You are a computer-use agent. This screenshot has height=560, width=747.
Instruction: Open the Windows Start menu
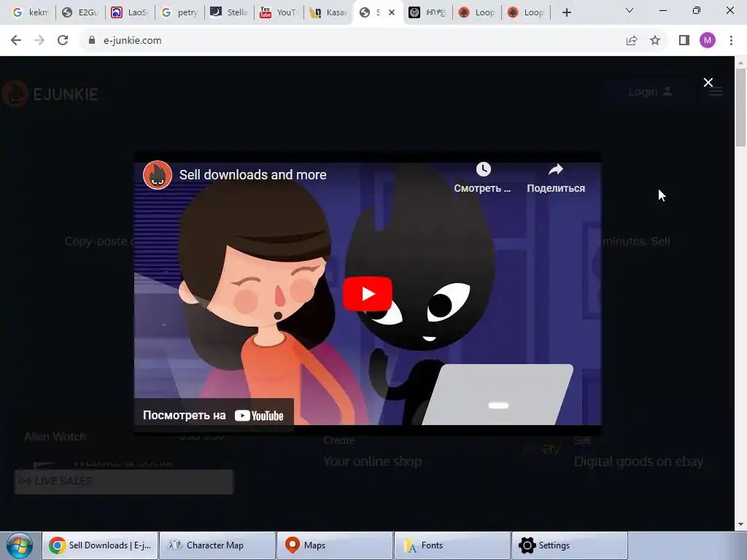click(x=20, y=545)
